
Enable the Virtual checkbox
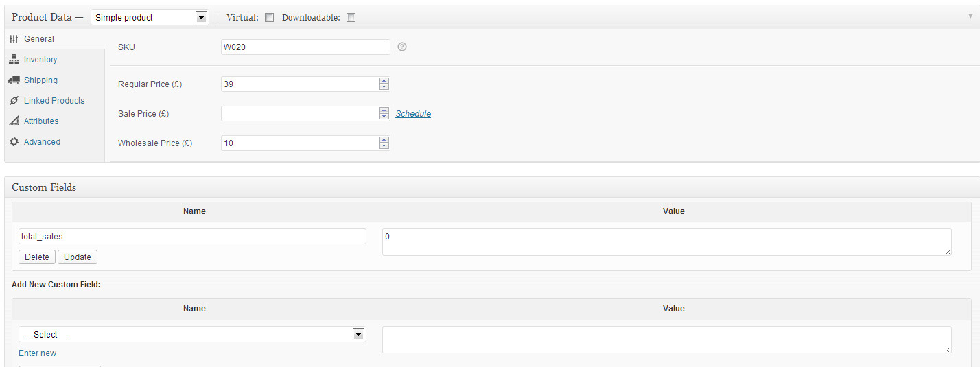269,18
